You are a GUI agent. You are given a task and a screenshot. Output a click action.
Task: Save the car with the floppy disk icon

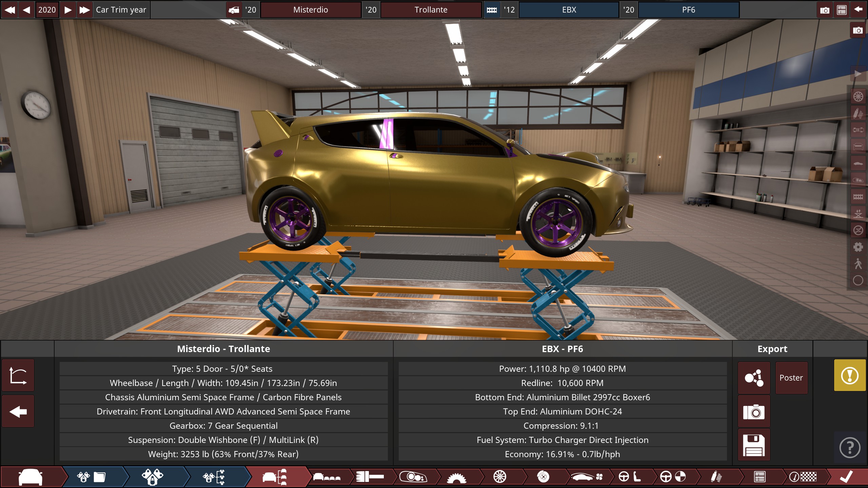[754, 445]
